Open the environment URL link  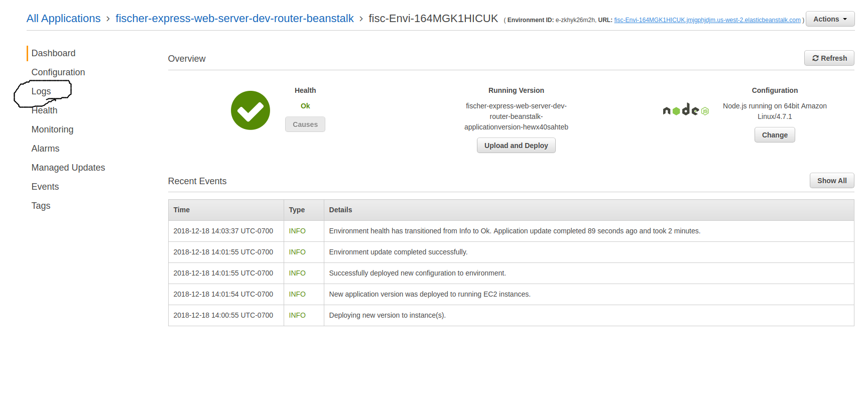[707, 20]
